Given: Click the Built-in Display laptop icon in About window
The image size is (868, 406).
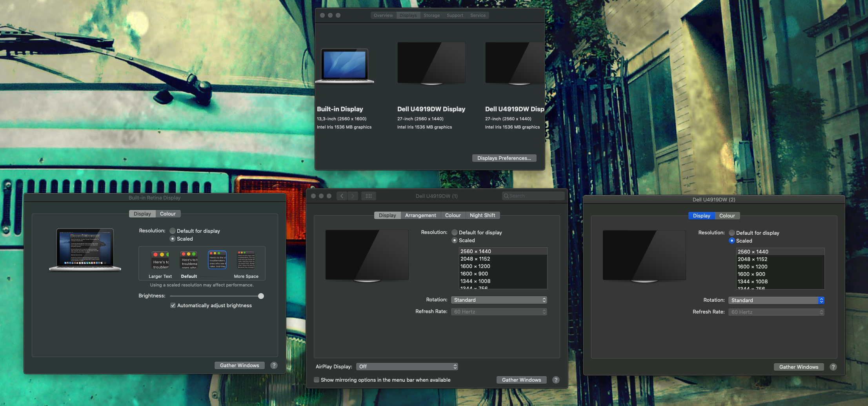Looking at the screenshot, I should click(x=345, y=66).
